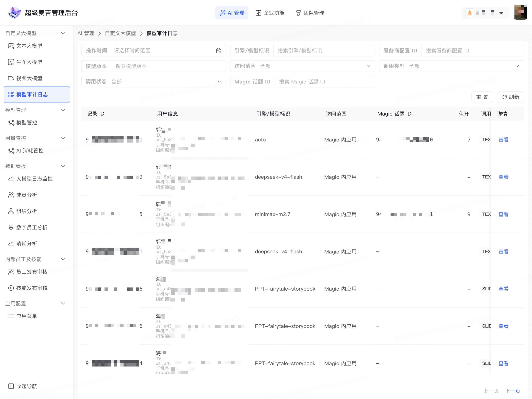Open 应用菜单 in the sidebar
The height and width of the screenshot is (399, 532).
pyautogui.click(x=37, y=316)
